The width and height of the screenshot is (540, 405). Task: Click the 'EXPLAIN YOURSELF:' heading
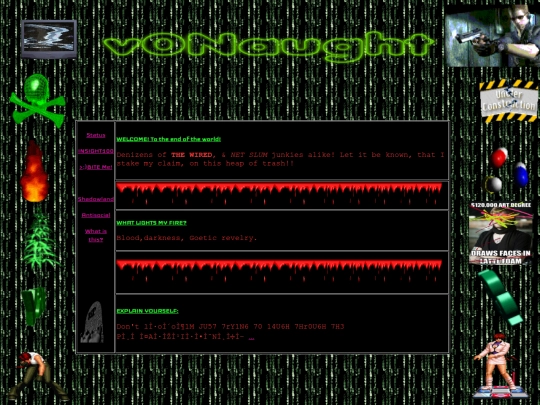147,311
